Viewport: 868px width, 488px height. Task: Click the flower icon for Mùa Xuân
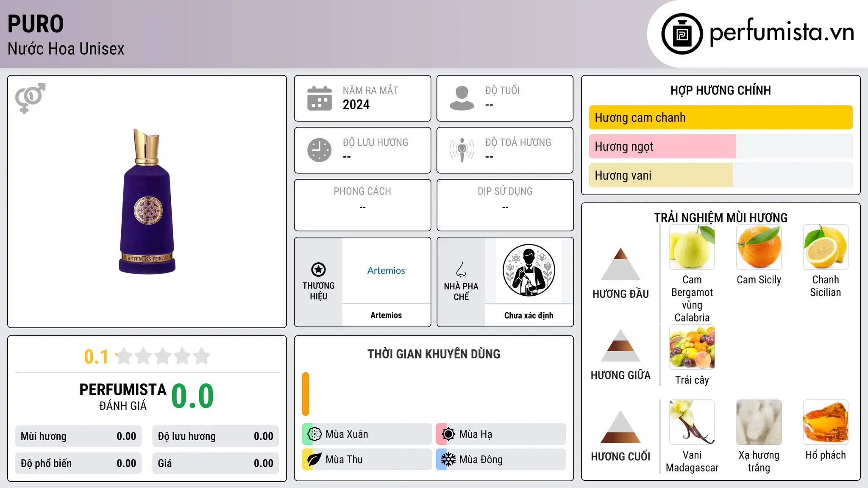tap(314, 434)
